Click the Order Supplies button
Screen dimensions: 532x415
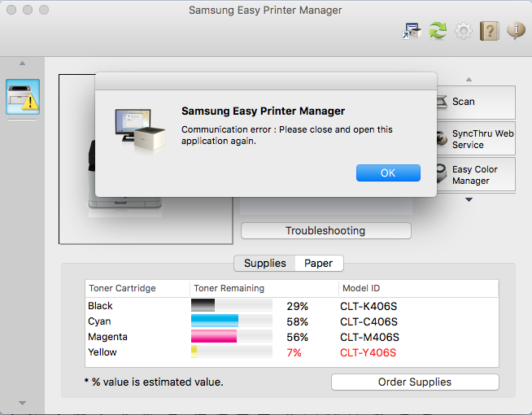coord(415,382)
